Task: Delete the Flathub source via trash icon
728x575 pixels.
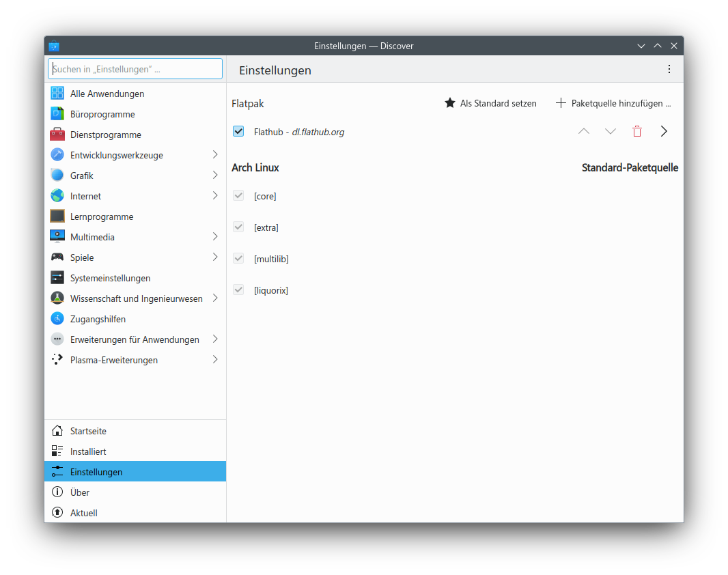Action: [637, 131]
